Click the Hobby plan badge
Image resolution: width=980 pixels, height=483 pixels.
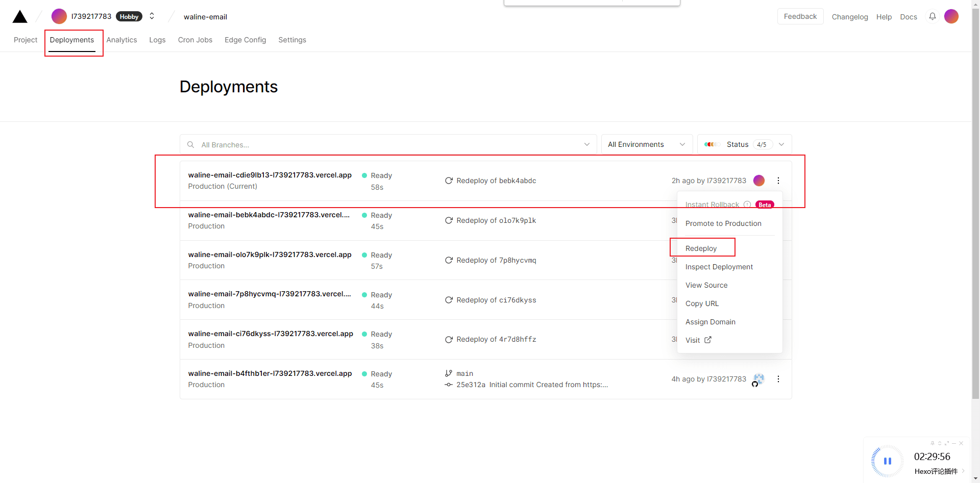(x=129, y=16)
